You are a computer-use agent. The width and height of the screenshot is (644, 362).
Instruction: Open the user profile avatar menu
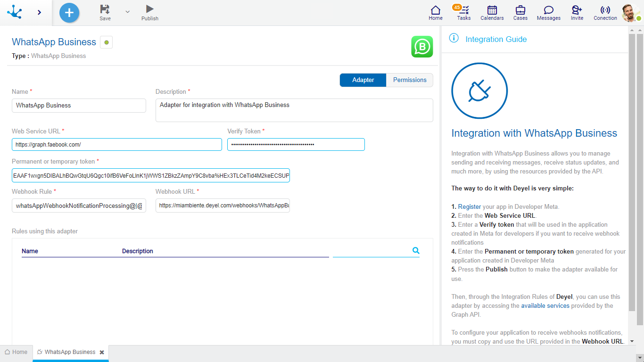pyautogui.click(x=630, y=13)
